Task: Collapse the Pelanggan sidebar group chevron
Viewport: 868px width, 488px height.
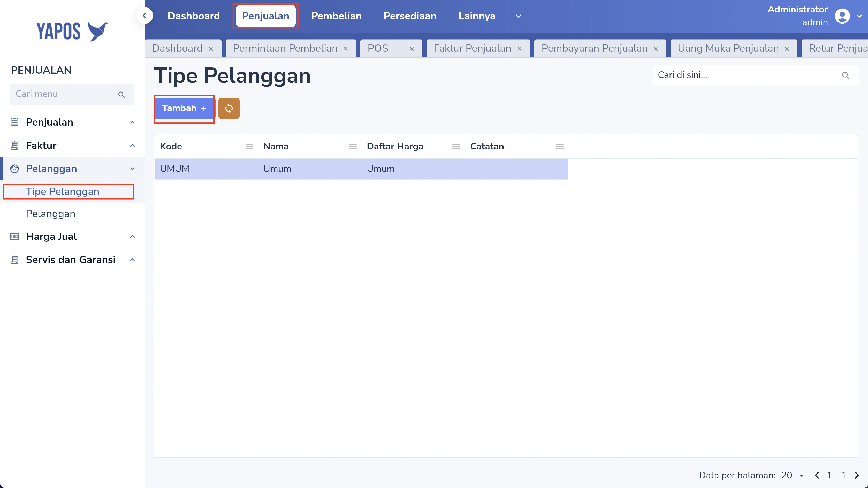Action: [x=132, y=169]
